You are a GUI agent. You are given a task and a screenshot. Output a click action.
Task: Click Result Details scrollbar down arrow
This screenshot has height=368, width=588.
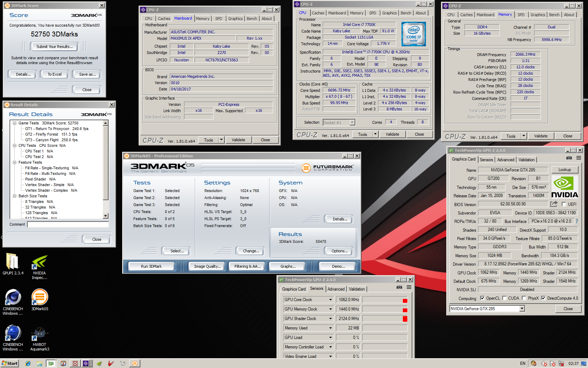click(106, 216)
